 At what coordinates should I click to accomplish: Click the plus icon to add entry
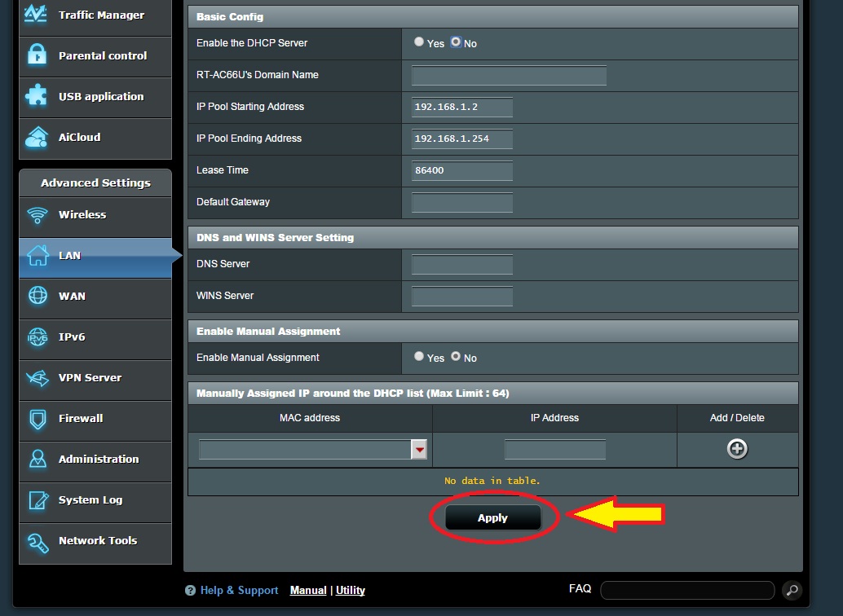tap(737, 449)
